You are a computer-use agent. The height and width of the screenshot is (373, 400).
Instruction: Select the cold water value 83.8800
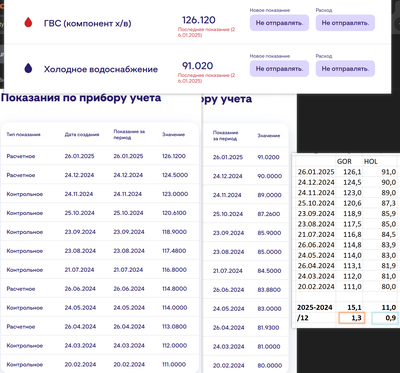coord(269,290)
